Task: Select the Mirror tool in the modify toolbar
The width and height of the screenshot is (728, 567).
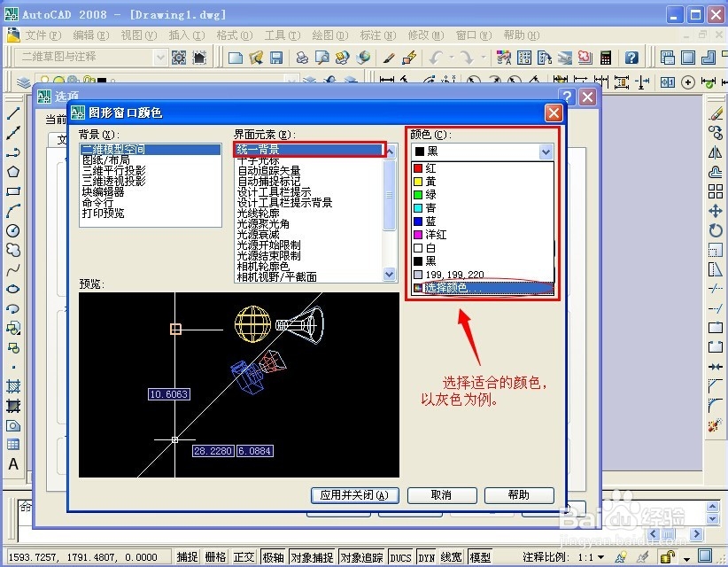Action: pos(716,152)
